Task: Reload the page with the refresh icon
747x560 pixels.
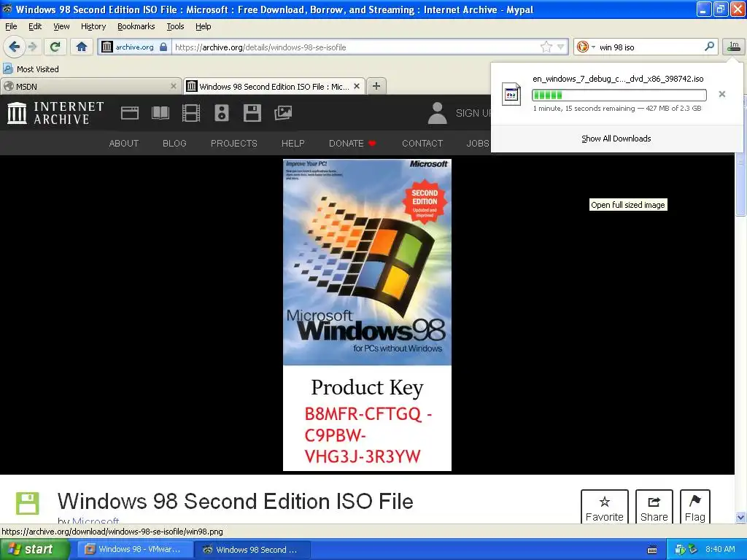Action: 55,47
